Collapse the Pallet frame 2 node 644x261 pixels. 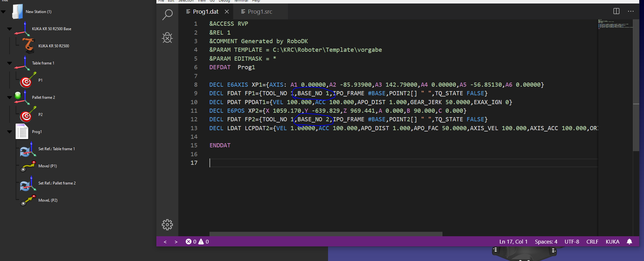click(10, 97)
